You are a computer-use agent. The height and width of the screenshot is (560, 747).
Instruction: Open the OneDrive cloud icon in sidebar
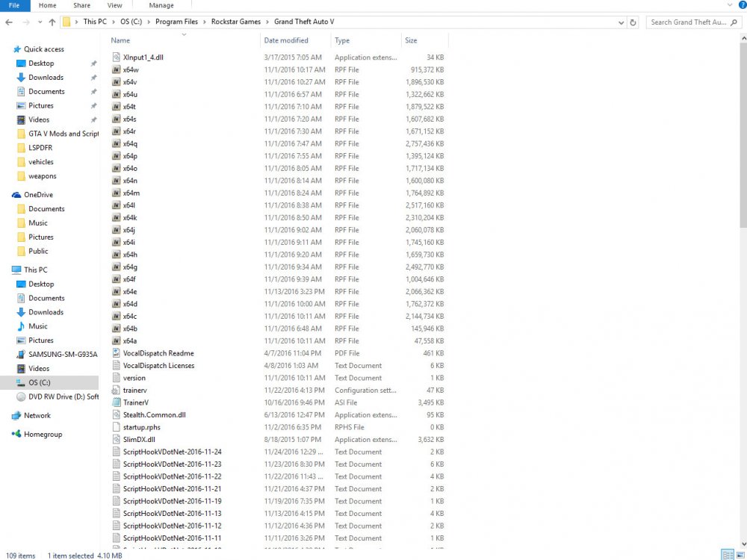16,195
